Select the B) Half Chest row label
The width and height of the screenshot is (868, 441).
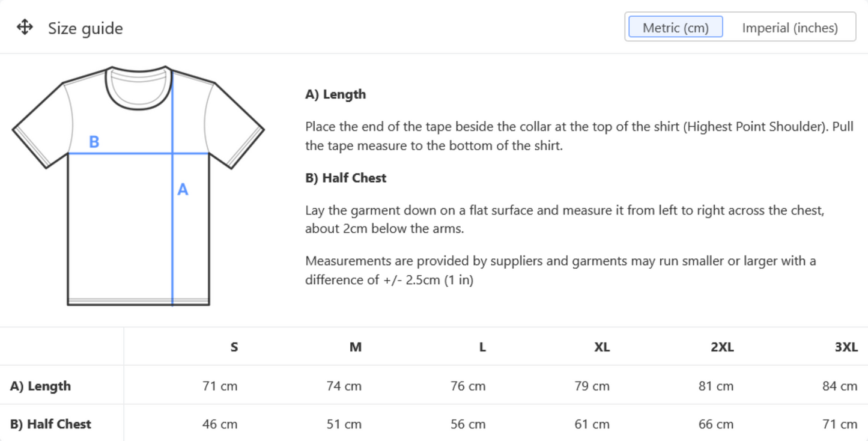(x=49, y=424)
